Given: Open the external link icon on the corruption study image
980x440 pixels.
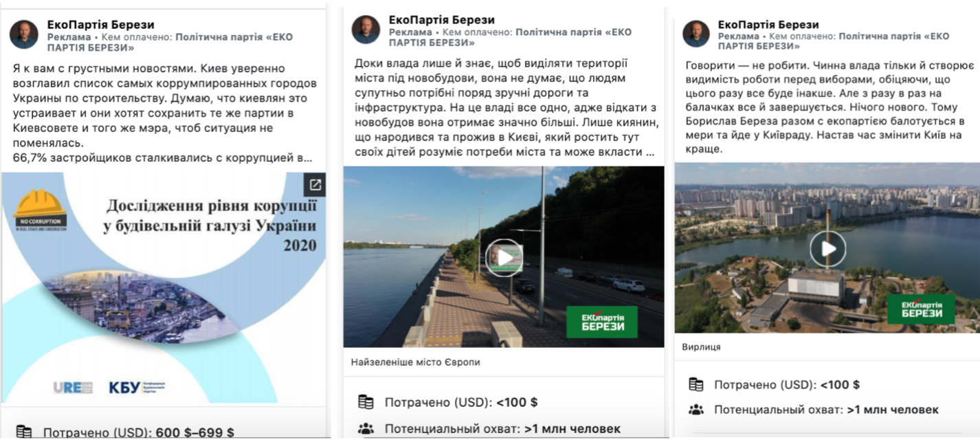Looking at the screenshot, I should [x=315, y=184].
